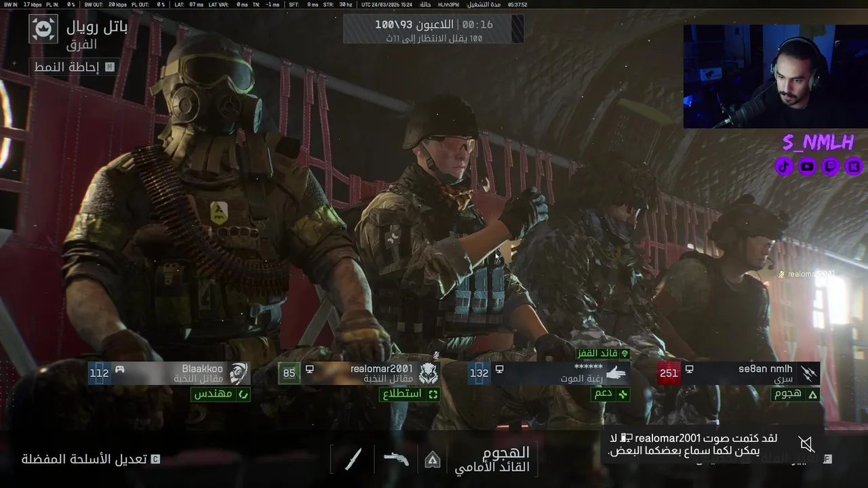Click the Support class tag
The height and width of the screenshot is (488, 868).
tap(610, 394)
